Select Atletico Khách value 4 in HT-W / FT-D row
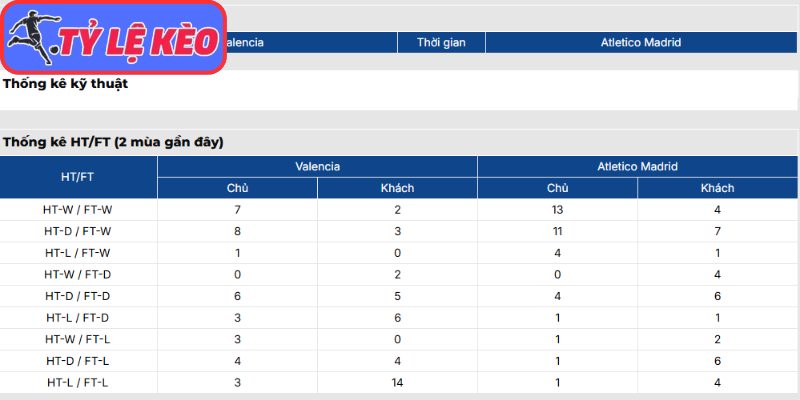 click(717, 274)
